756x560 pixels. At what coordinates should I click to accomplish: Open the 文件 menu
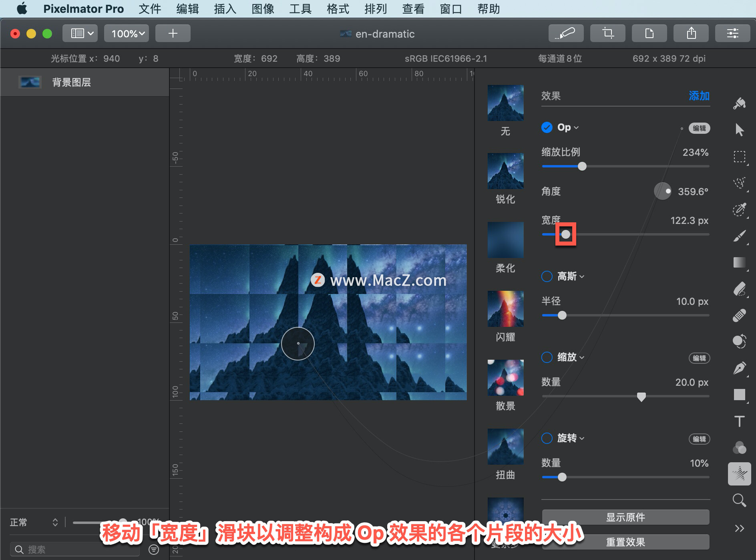click(x=150, y=9)
